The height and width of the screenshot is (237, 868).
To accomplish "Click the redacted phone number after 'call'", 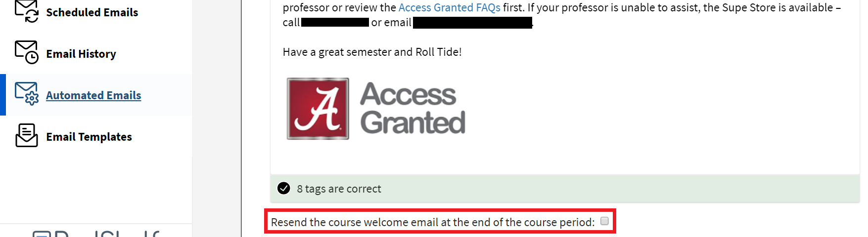I will pos(335,22).
